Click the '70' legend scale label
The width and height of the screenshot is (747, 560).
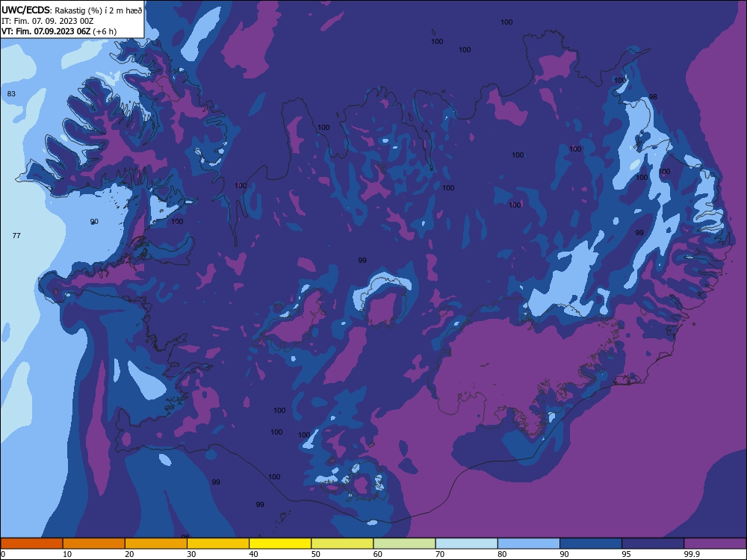click(x=440, y=554)
